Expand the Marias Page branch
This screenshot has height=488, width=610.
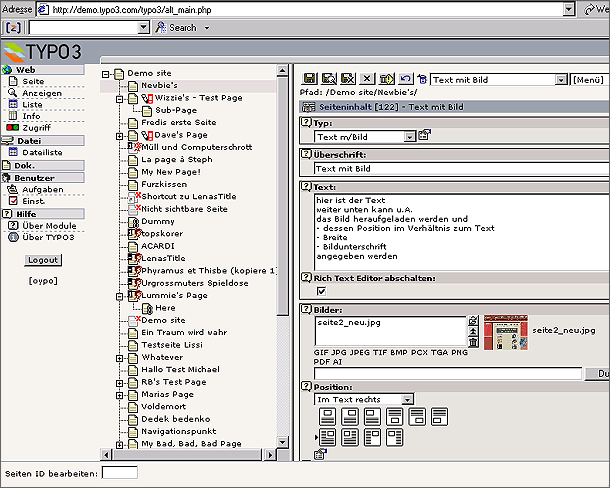(x=119, y=395)
